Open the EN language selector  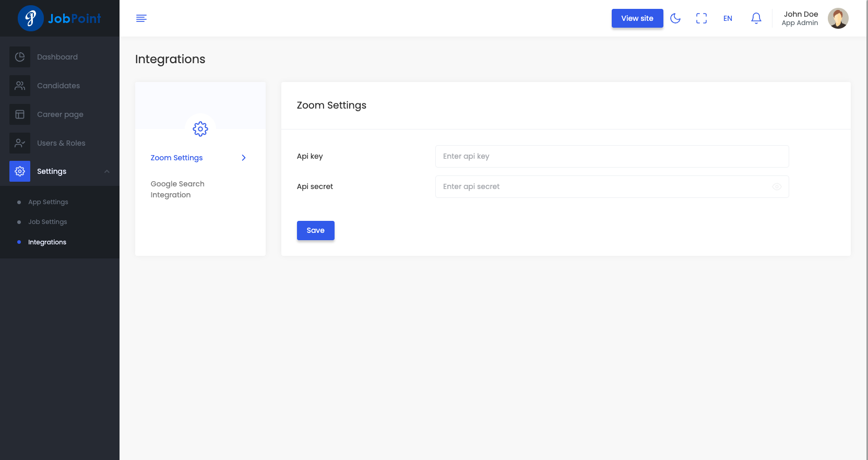click(728, 18)
